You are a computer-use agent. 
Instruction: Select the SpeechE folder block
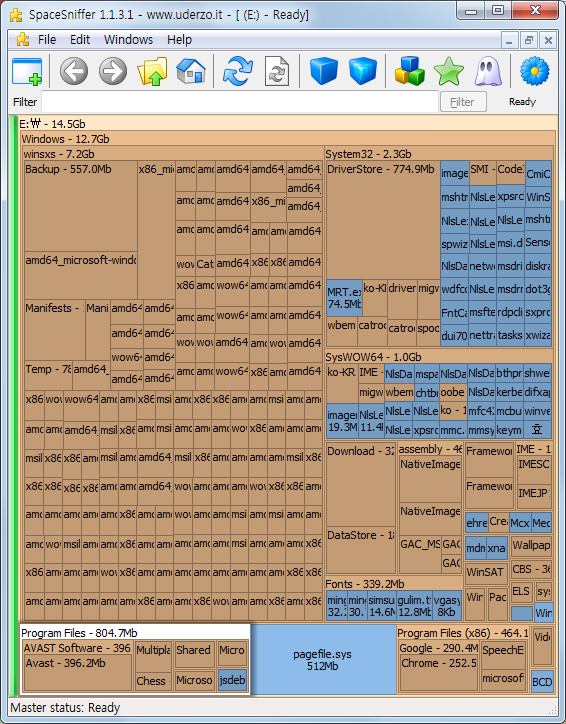[x=503, y=655]
